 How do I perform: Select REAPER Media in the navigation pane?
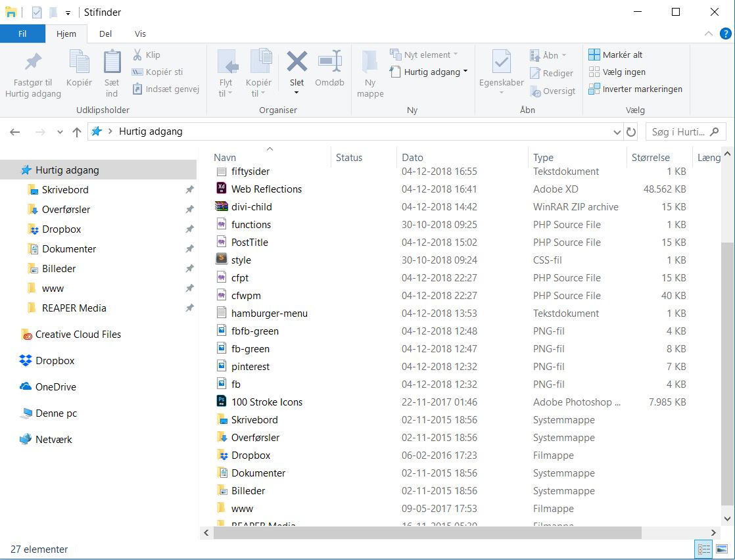(74, 308)
